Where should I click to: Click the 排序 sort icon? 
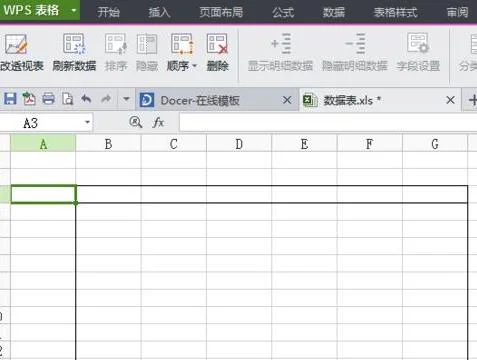click(x=116, y=43)
